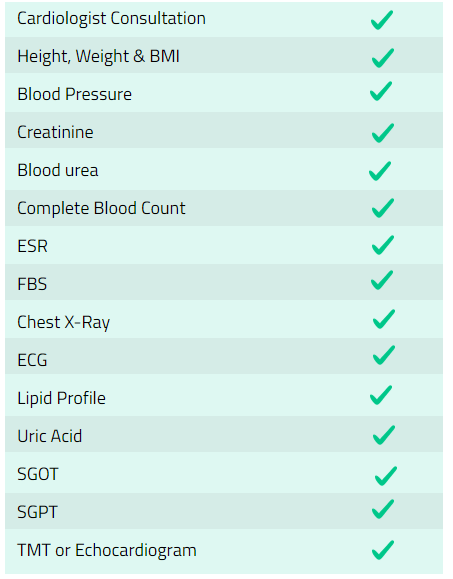Image resolution: width=453 pixels, height=579 pixels.
Task: Click the checkmark for Complete Blood Count
Action: click(x=383, y=208)
